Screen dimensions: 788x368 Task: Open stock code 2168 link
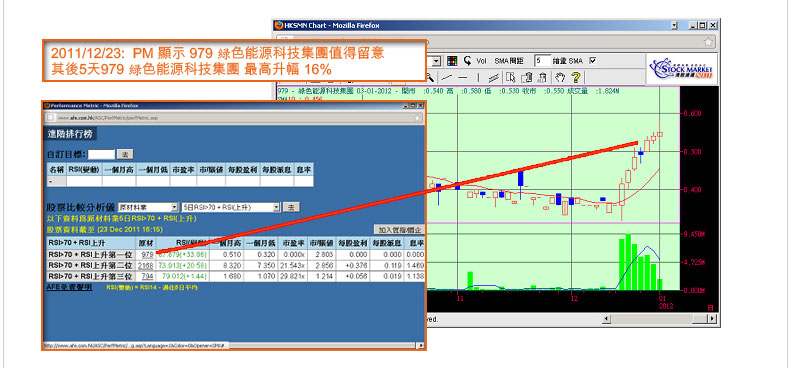click(146, 265)
